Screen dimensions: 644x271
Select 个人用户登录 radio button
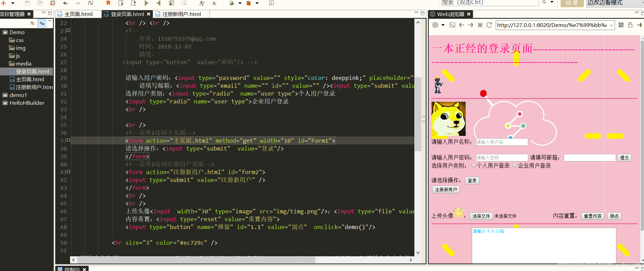tap(474, 166)
